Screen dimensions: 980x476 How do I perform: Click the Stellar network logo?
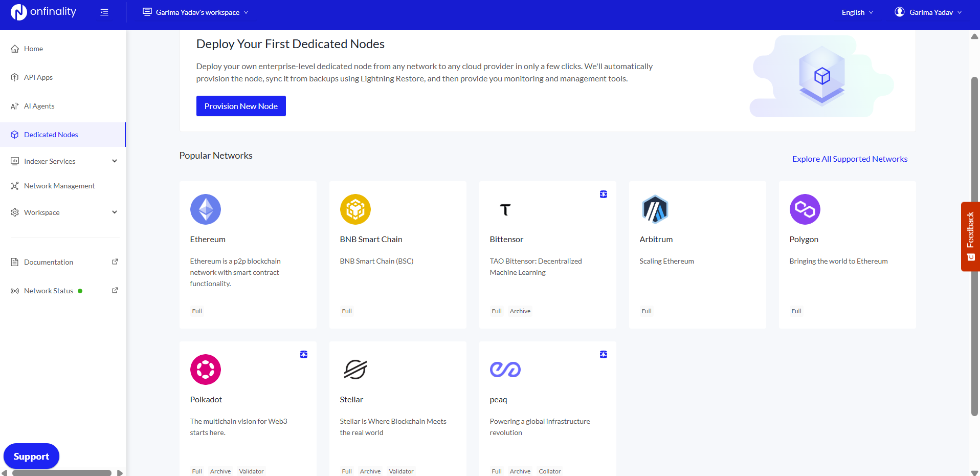click(355, 369)
